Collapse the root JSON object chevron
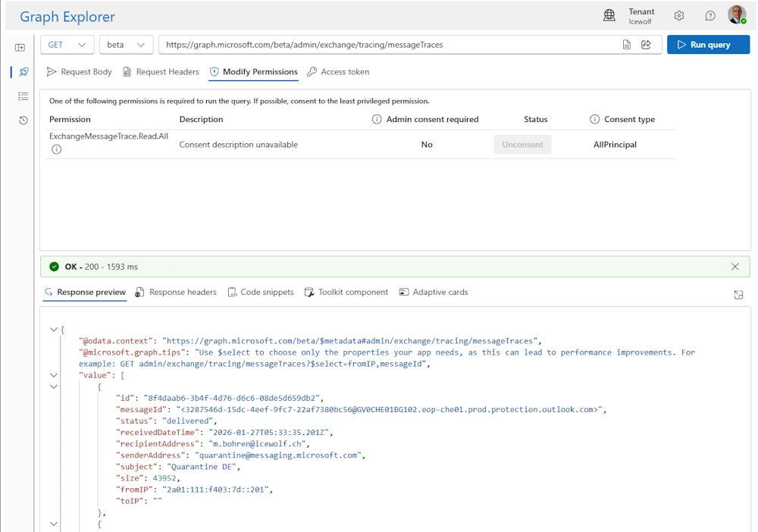This screenshot has height=532, width=758. (x=54, y=330)
